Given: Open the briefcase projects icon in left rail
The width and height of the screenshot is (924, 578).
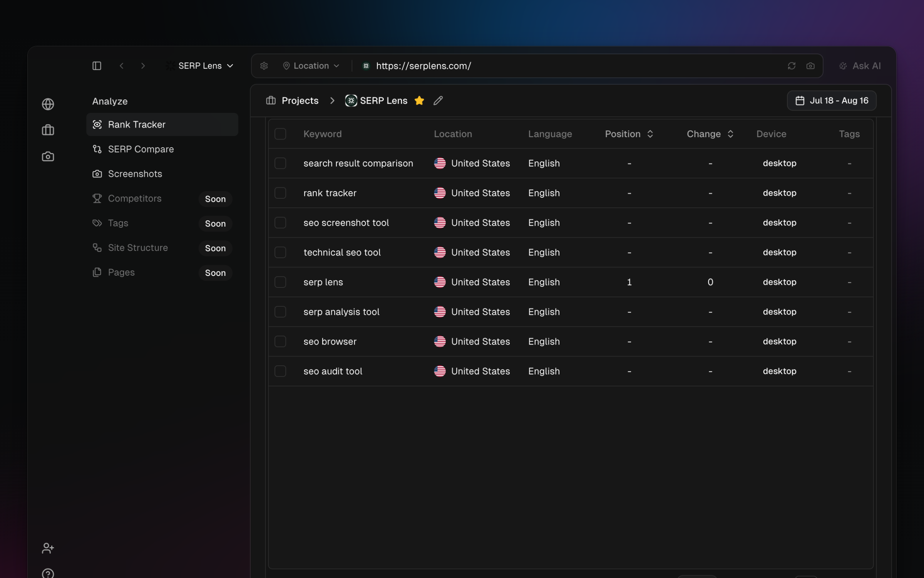Looking at the screenshot, I should (x=48, y=130).
